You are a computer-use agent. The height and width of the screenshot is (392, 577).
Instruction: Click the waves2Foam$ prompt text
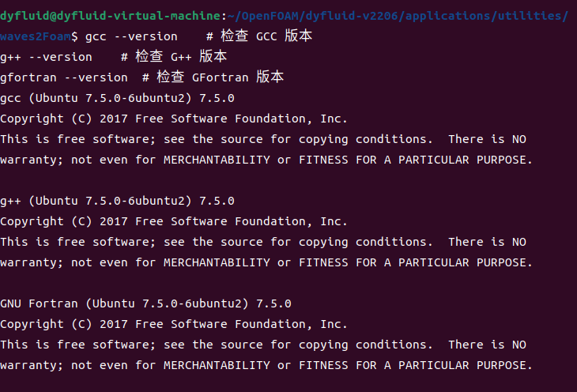(x=40, y=36)
